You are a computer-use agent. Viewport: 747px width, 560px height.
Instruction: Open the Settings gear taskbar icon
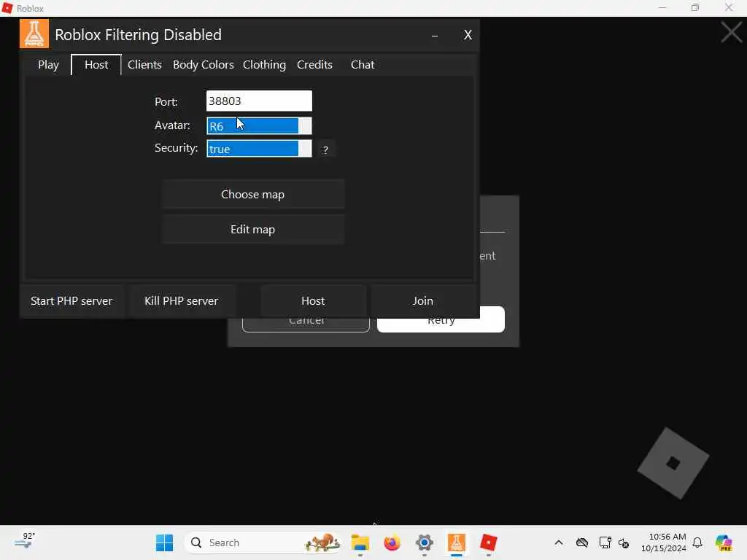(x=424, y=542)
